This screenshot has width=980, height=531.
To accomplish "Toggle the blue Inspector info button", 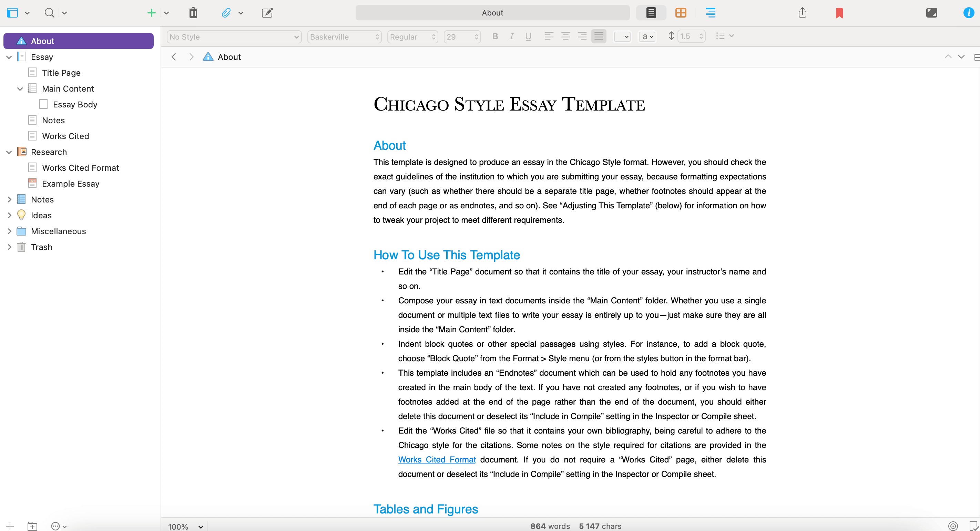I will (968, 13).
